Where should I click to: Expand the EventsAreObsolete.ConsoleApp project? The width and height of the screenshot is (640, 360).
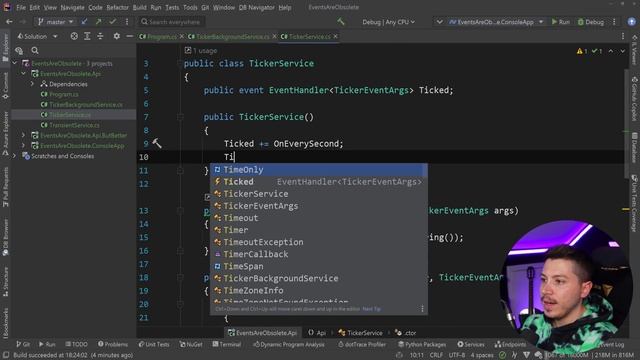tap(24, 145)
